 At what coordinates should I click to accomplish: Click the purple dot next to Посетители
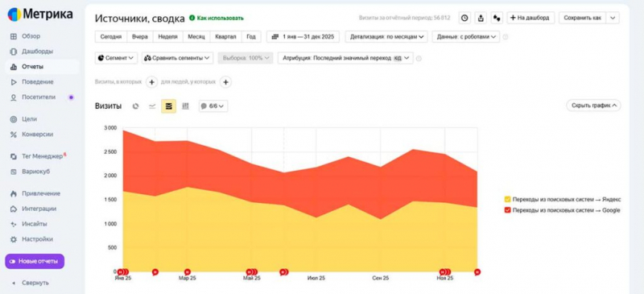click(x=71, y=97)
